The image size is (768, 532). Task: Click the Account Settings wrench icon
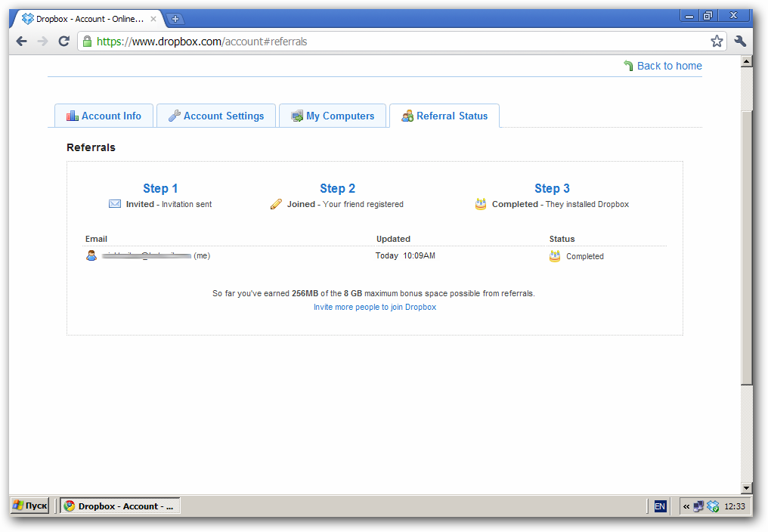pyautogui.click(x=175, y=116)
